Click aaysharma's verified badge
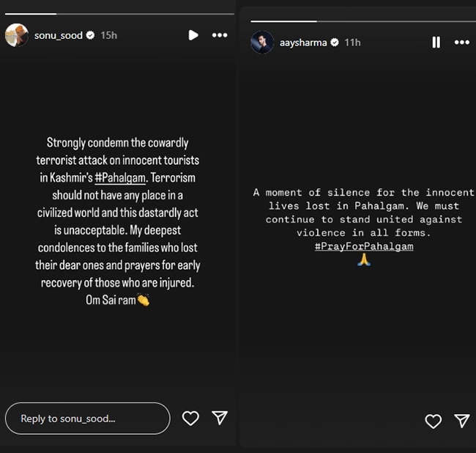Screen dimensions: 476x453 coord(335,43)
